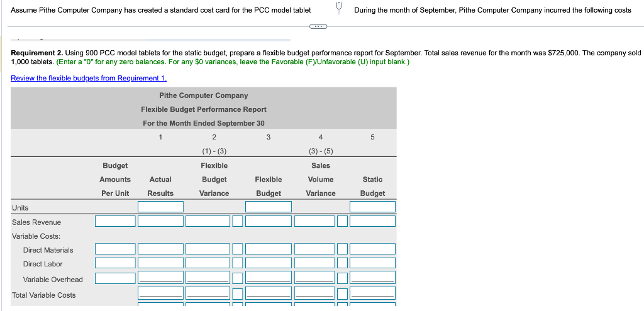Click 'During the month of September' text

404,10
